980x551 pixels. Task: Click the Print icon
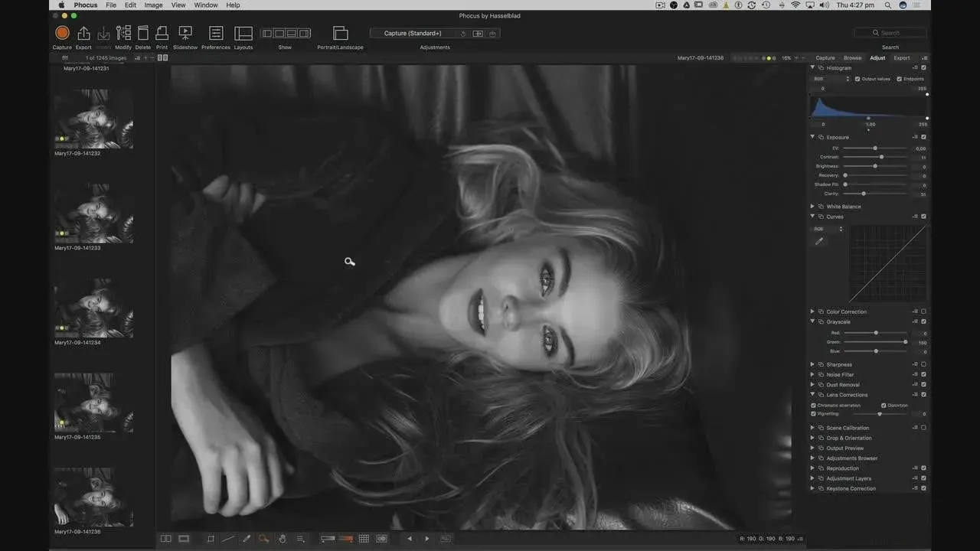click(162, 33)
